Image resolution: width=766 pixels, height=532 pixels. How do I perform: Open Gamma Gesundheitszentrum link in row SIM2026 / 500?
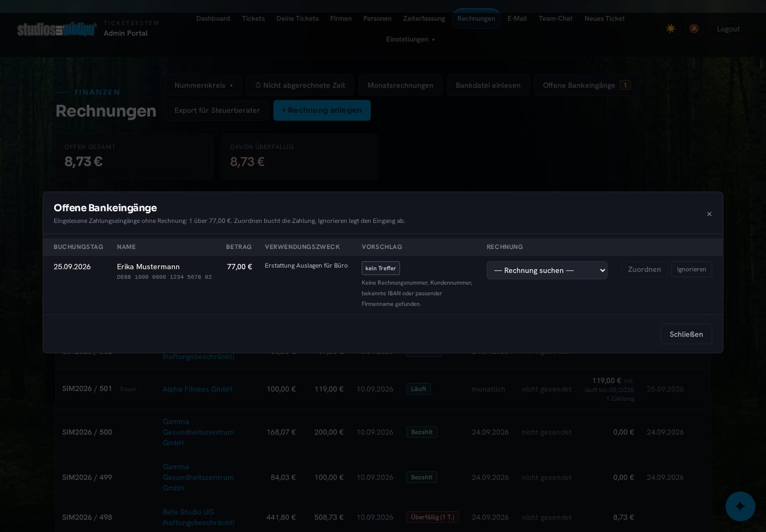(x=198, y=432)
